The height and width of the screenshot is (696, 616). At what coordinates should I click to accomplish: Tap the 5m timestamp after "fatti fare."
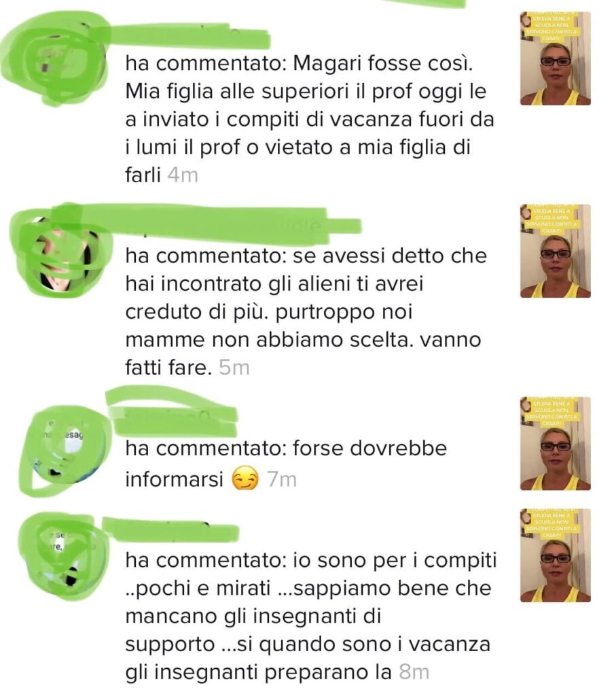234,368
